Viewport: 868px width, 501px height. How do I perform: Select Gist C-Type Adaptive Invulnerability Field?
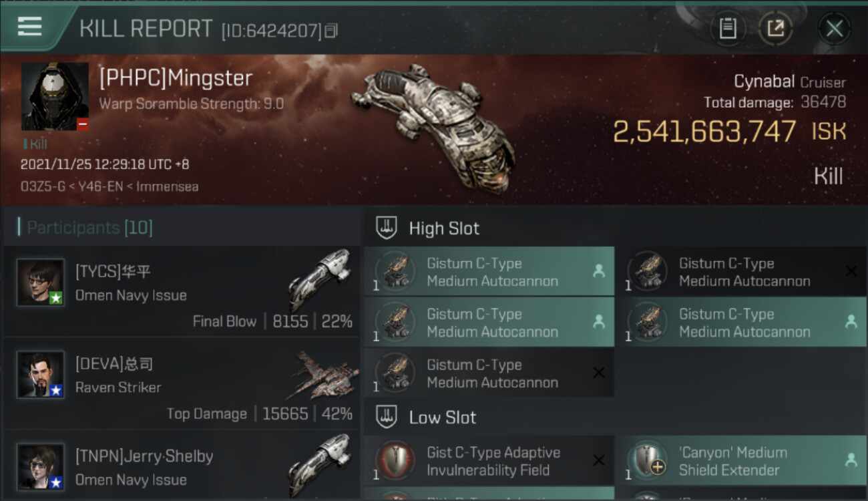click(489, 460)
